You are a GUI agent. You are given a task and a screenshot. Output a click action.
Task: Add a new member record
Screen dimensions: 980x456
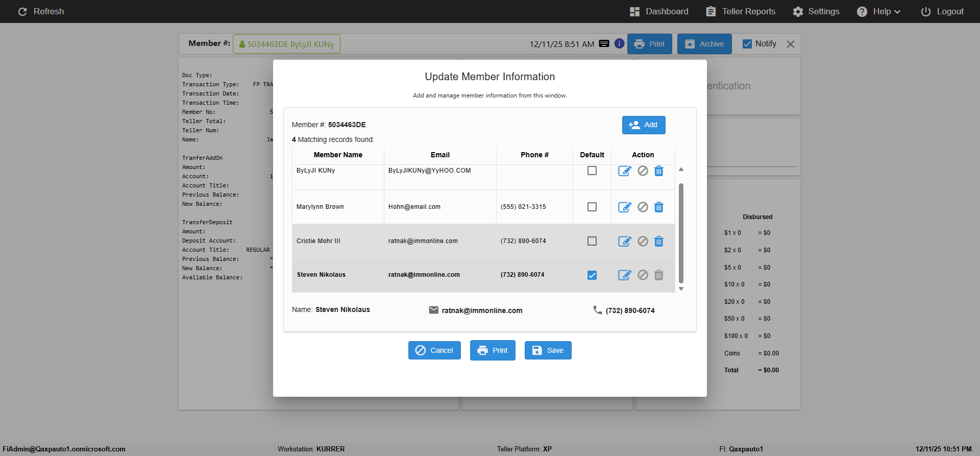(x=644, y=125)
